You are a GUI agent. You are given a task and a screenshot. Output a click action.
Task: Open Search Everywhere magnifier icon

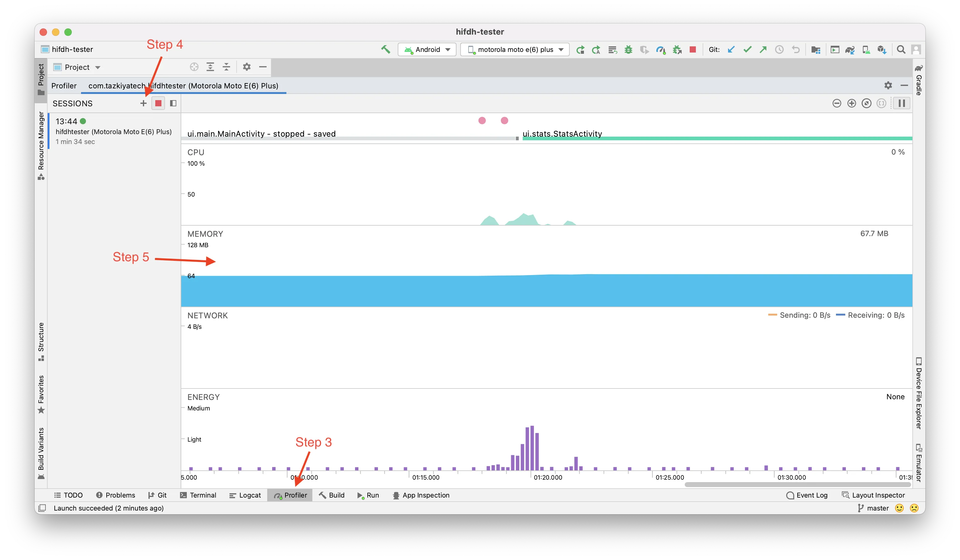[901, 49]
